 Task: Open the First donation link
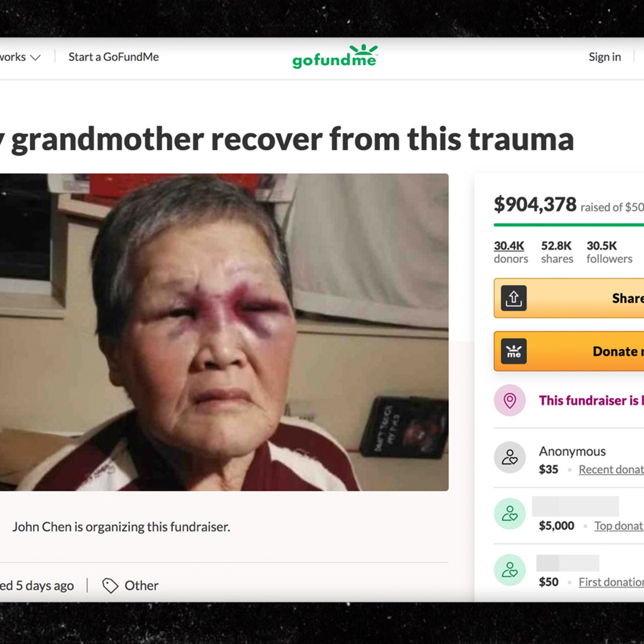pos(611,582)
